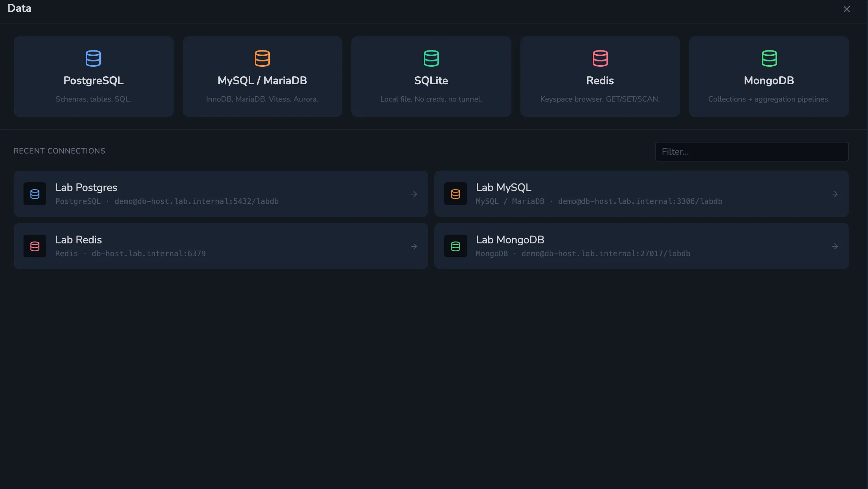Click the MySQL address ending 3306/labdb
The image size is (868, 489).
pos(640,201)
